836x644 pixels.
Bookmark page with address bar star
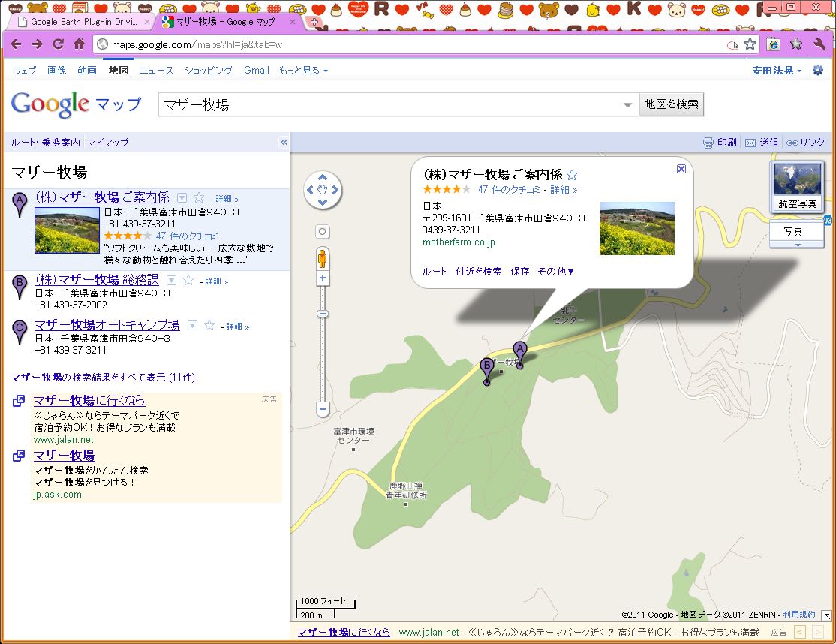(750, 44)
